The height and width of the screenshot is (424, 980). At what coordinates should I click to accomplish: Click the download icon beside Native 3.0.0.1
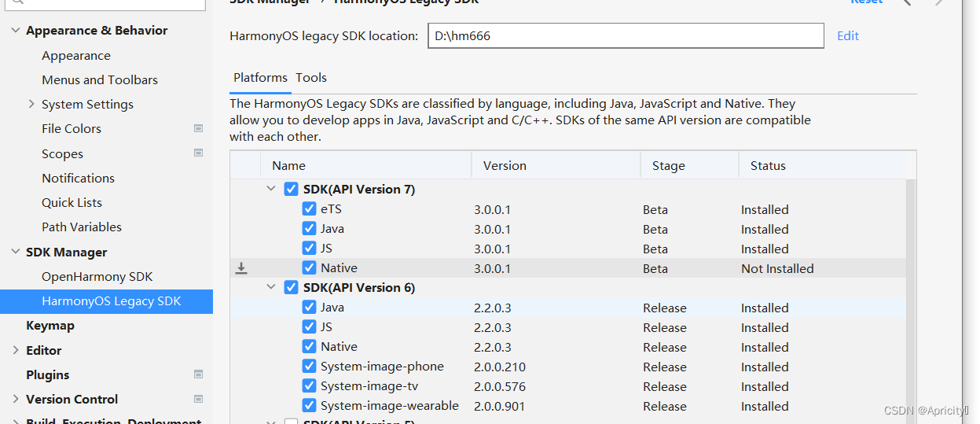(241, 268)
